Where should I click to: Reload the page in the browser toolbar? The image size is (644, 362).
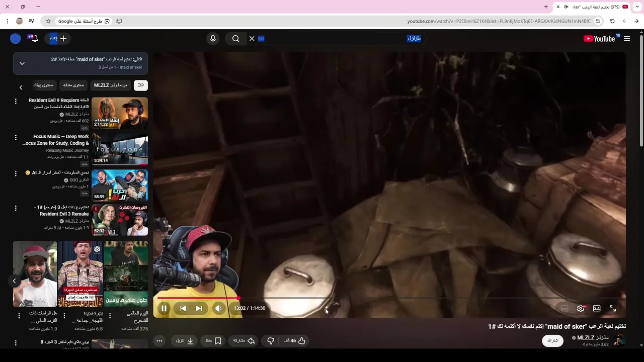point(612,21)
